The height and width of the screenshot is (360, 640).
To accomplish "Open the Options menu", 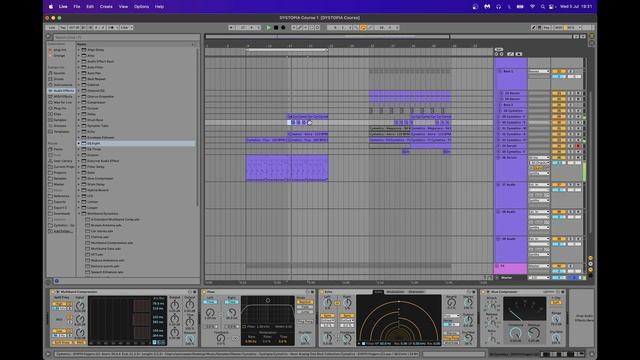I will [x=141, y=7].
